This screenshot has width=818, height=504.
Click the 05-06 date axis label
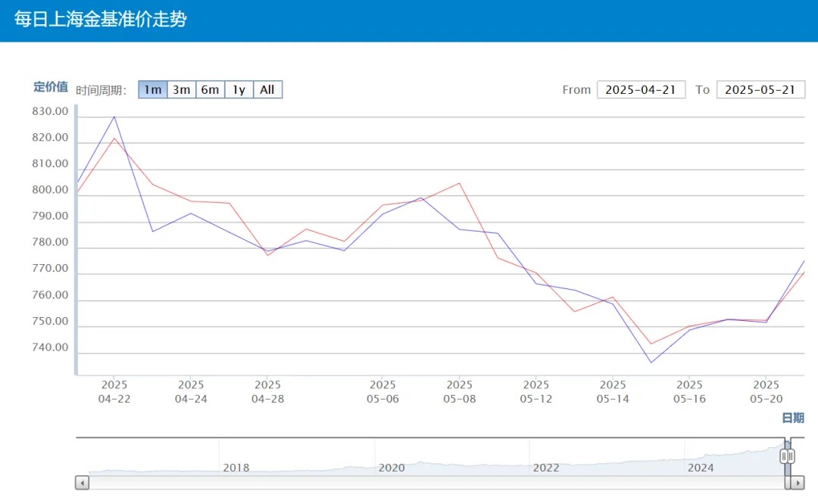click(x=382, y=391)
